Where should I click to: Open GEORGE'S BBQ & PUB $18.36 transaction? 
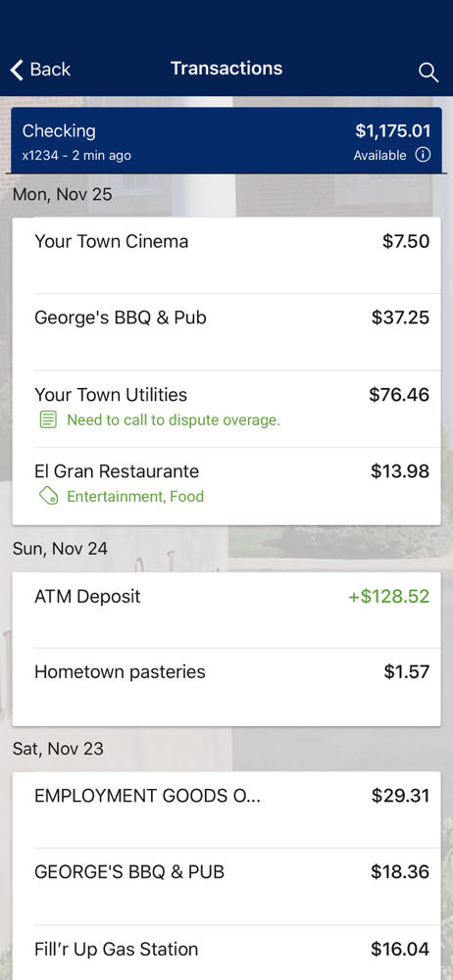point(226,886)
